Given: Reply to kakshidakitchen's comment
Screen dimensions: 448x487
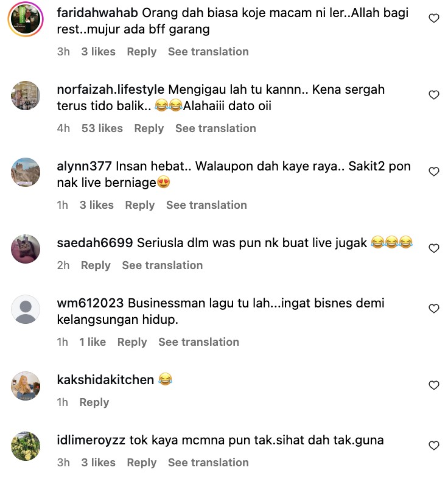Looking at the screenshot, I should (94, 402).
